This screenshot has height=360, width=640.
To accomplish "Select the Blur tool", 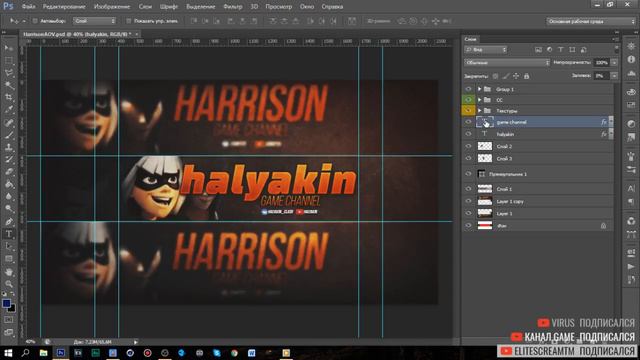I will pyautogui.click(x=9, y=197).
